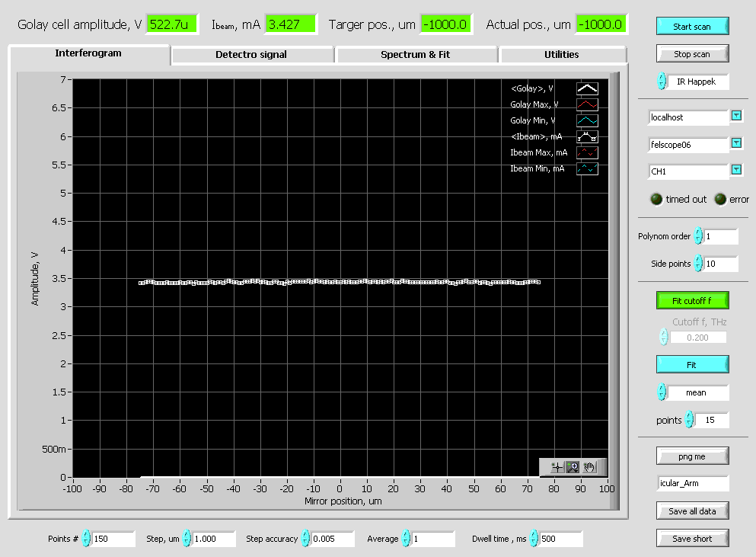Click the Average input field showing 1
The height and width of the screenshot is (557, 756).
pos(433,539)
